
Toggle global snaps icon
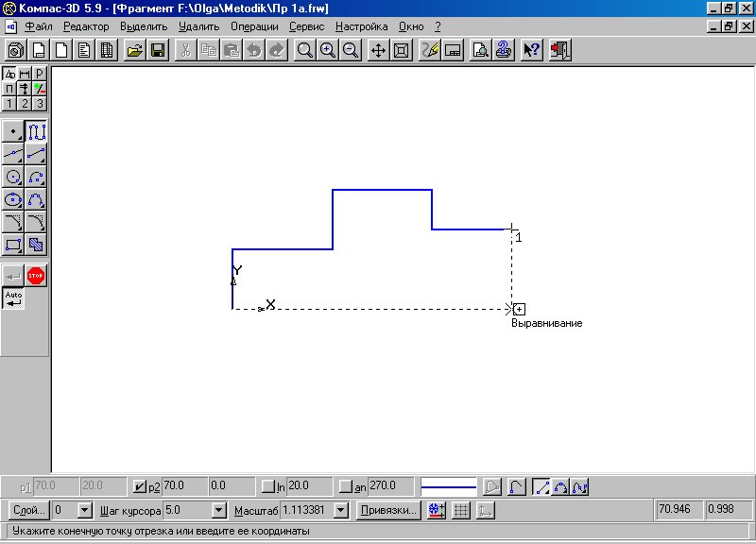pos(437,510)
